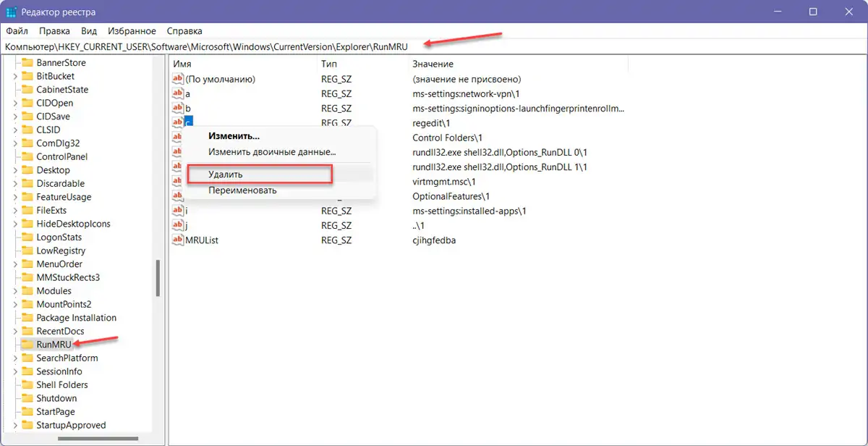
Task: Click the string icon of value a
Action: 178,94
